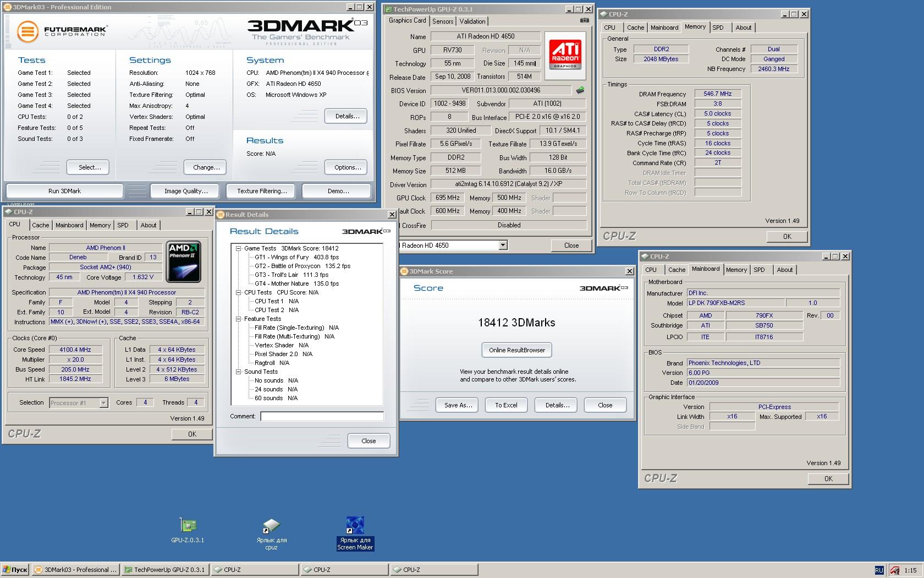The width and height of the screenshot is (924, 578).
Task: Select the Screen Maker shortcut desktop icon
Action: [x=355, y=533]
